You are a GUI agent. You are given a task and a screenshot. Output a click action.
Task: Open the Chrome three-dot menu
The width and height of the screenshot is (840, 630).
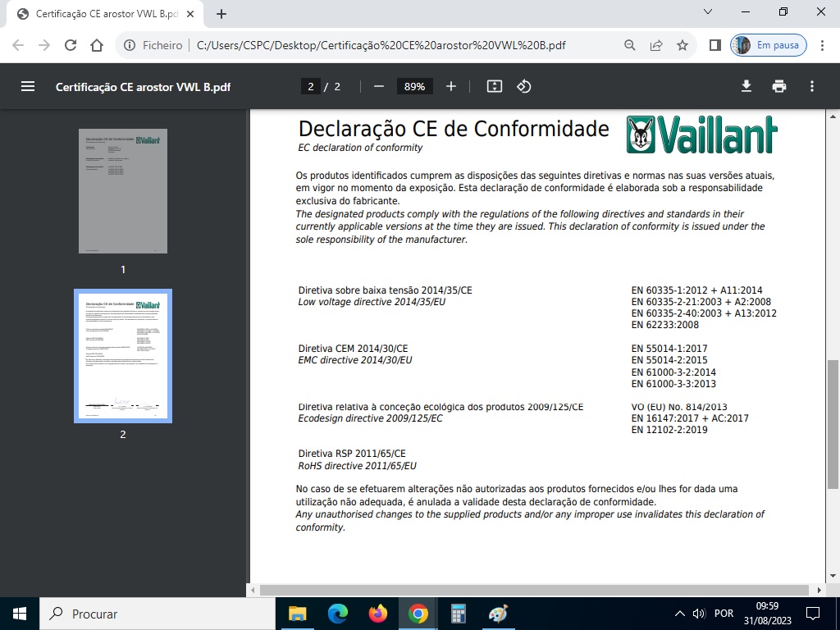pyautogui.click(x=822, y=46)
